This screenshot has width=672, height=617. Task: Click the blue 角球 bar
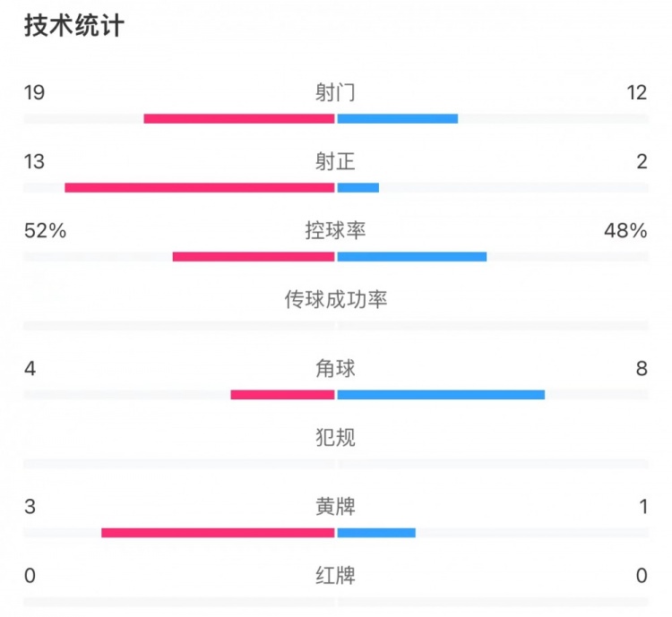pyautogui.click(x=441, y=394)
